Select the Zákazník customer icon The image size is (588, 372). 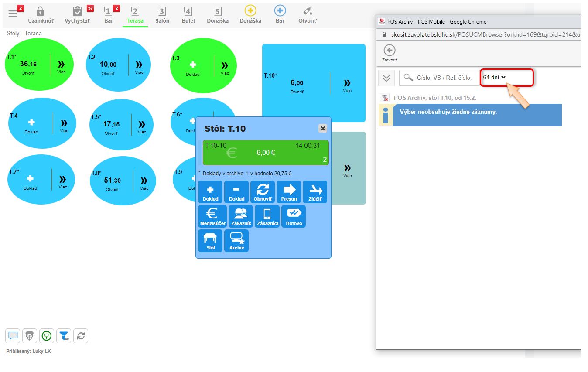point(241,216)
